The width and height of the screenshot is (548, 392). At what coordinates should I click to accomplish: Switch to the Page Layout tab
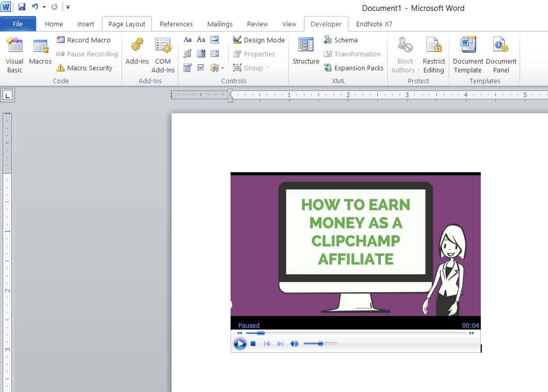click(x=127, y=24)
